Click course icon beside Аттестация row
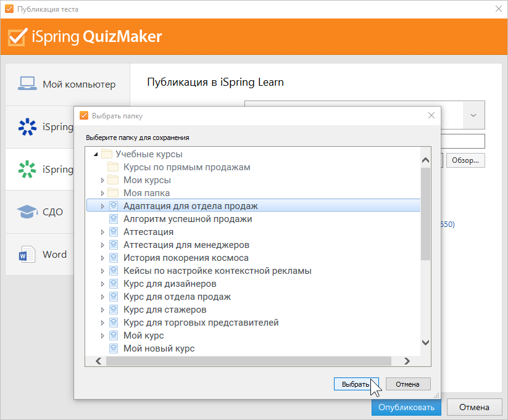 coord(114,232)
